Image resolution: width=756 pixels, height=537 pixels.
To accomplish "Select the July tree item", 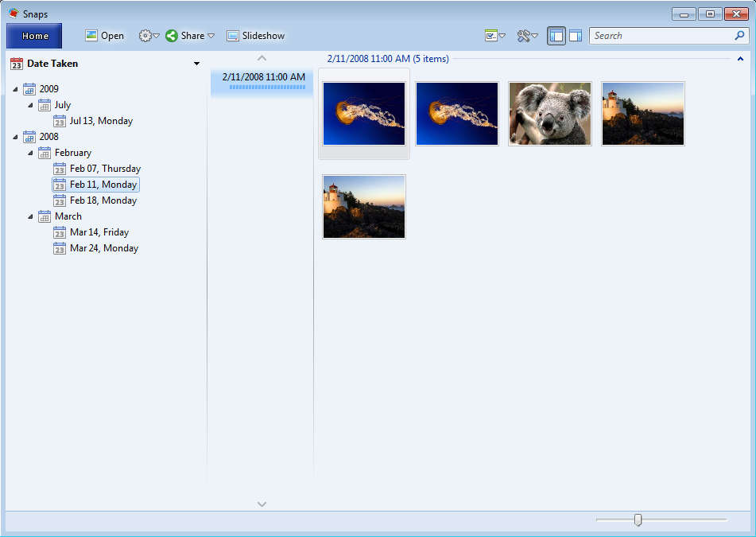I will pyautogui.click(x=63, y=105).
